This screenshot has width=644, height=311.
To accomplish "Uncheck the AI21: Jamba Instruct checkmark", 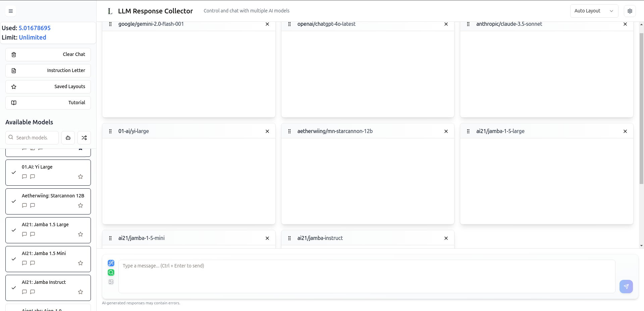I will (x=14, y=288).
